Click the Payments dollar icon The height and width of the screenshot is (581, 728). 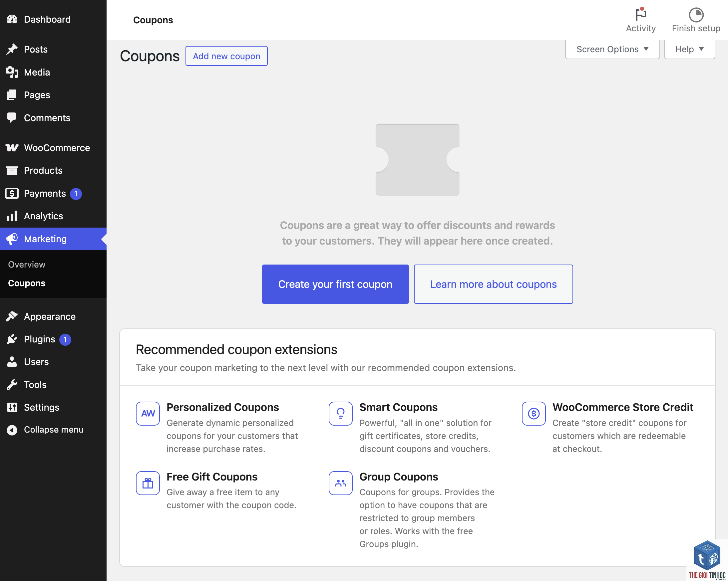(12, 193)
